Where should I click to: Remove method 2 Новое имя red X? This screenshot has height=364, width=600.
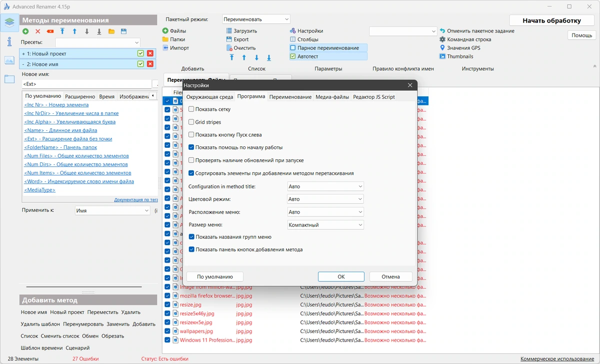click(x=150, y=64)
